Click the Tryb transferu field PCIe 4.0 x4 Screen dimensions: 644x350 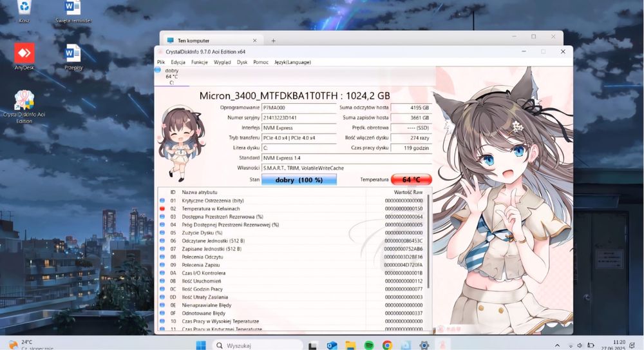[299, 138]
